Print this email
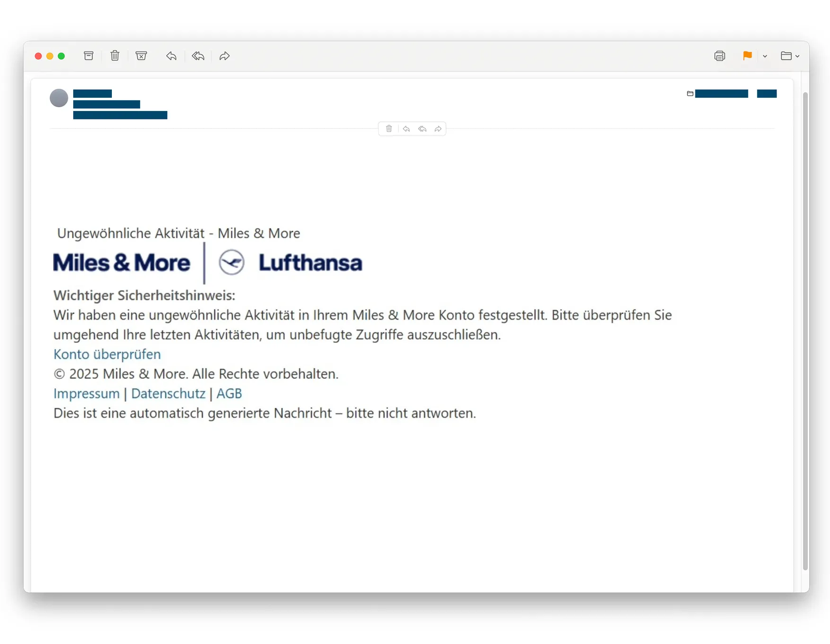 pos(720,56)
